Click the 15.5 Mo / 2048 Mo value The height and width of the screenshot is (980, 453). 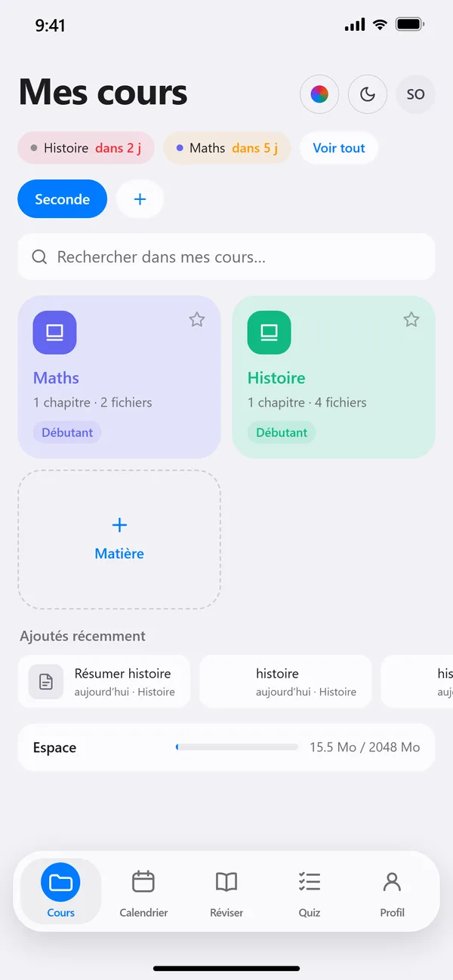[365, 747]
